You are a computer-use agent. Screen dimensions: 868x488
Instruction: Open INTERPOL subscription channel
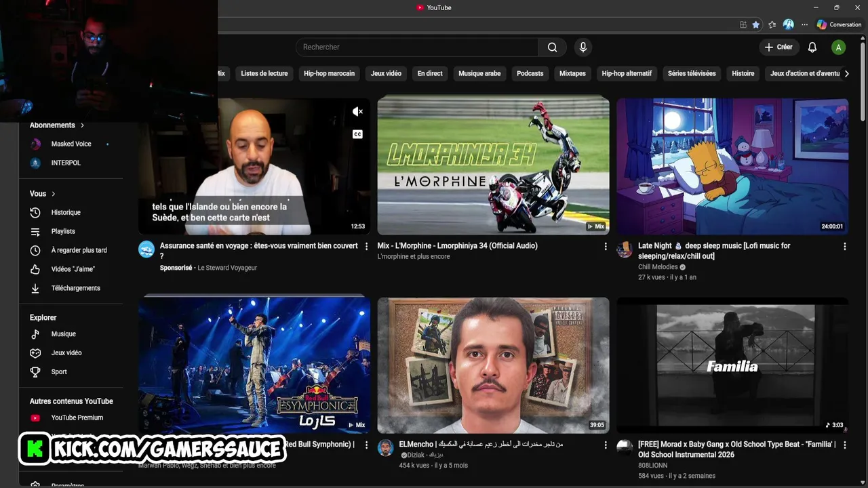[65, 163]
